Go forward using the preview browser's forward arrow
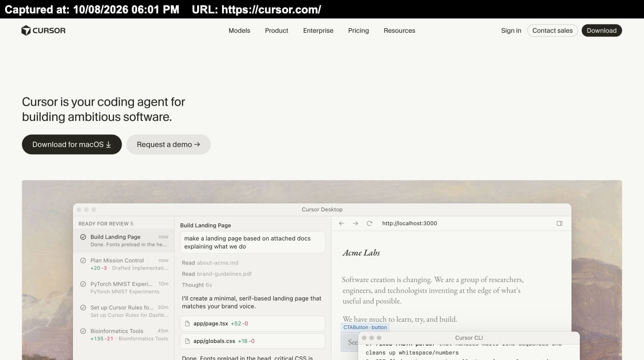Screen dimensions: 644x360 click(x=355, y=223)
